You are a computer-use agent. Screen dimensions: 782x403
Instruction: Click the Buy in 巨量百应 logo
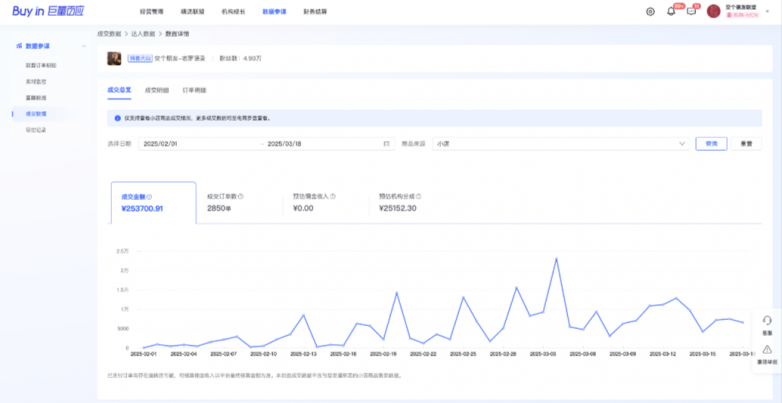pyautogui.click(x=48, y=11)
